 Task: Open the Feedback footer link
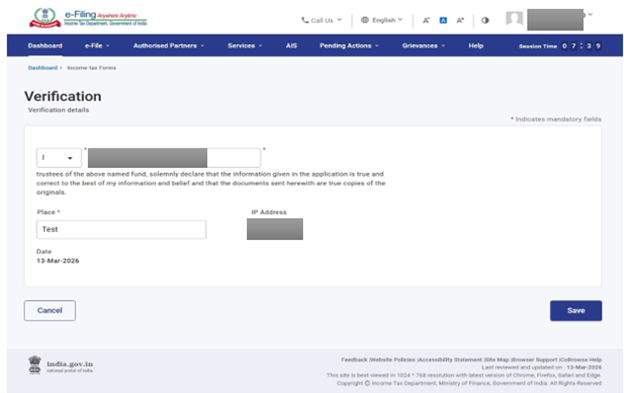point(354,360)
